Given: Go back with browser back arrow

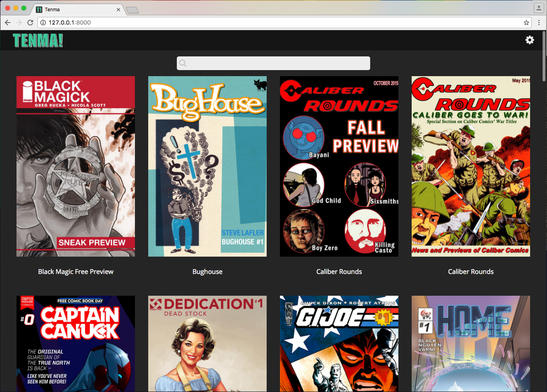Looking at the screenshot, I should (x=8, y=23).
